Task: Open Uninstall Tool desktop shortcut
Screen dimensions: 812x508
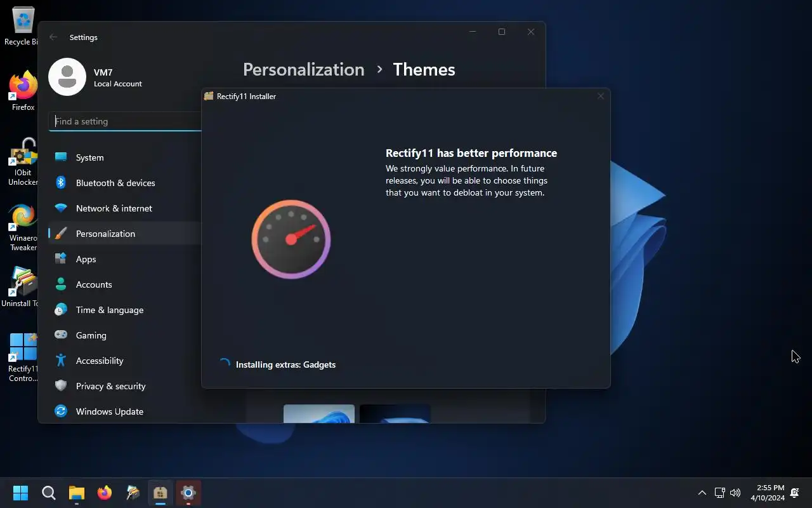Action: pos(20,287)
